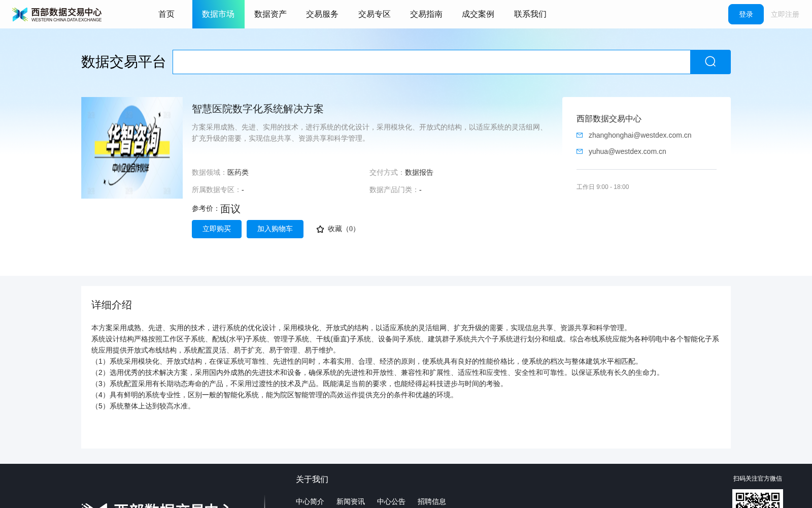This screenshot has width=812, height=508.
Task: Click the 收藏（0）favorite label
Action: click(x=344, y=229)
